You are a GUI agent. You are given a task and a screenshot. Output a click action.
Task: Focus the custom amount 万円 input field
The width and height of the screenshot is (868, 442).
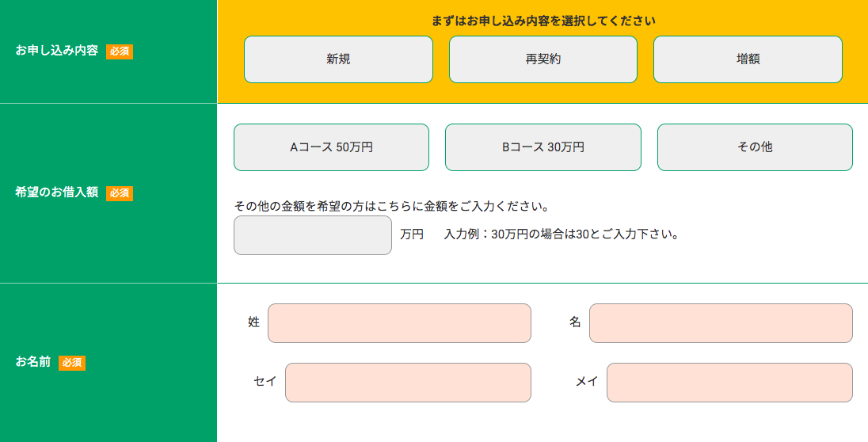pos(312,235)
